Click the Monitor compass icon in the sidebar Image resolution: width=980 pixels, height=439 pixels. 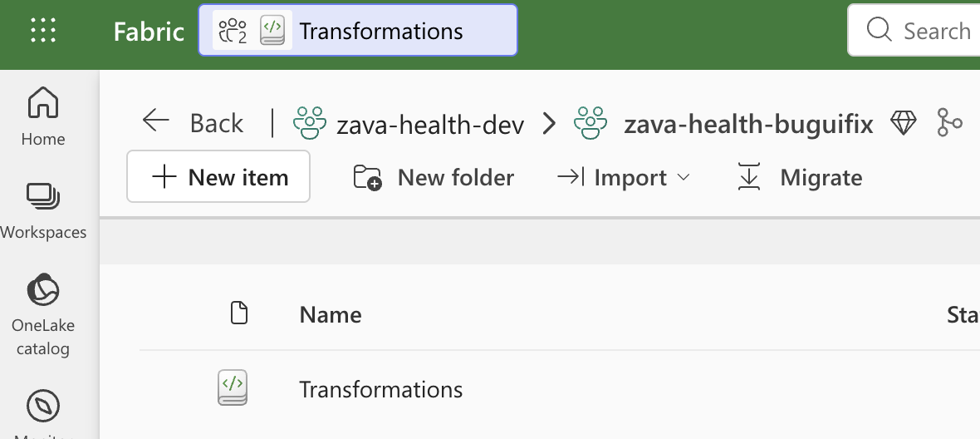click(43, 407)
